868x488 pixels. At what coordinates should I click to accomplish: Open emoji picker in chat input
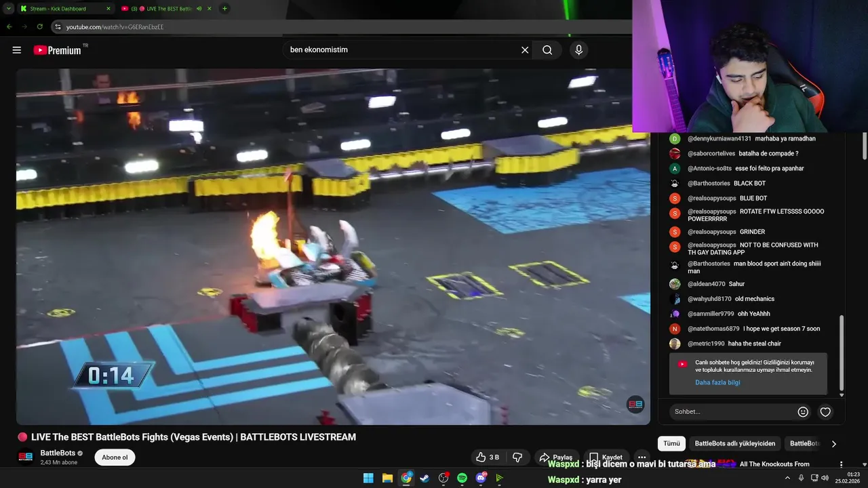tap(803, 411)
